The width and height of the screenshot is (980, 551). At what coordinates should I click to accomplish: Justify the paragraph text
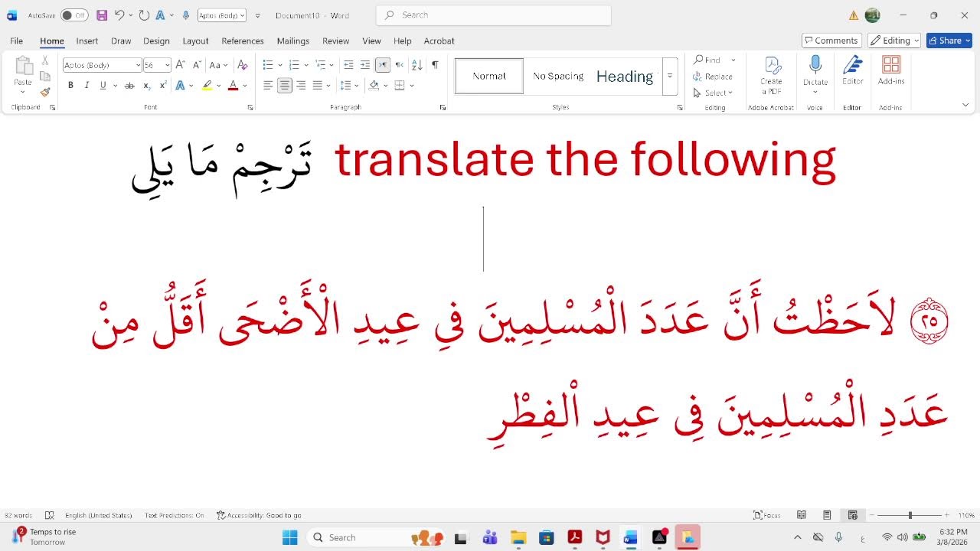tap(317, 85)
